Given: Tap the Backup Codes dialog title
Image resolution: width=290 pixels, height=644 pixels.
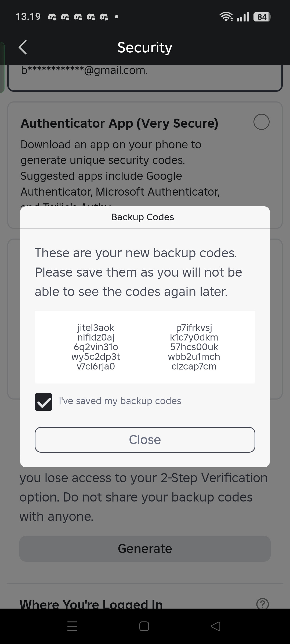Looking at the screenshot, I should 143,217.
